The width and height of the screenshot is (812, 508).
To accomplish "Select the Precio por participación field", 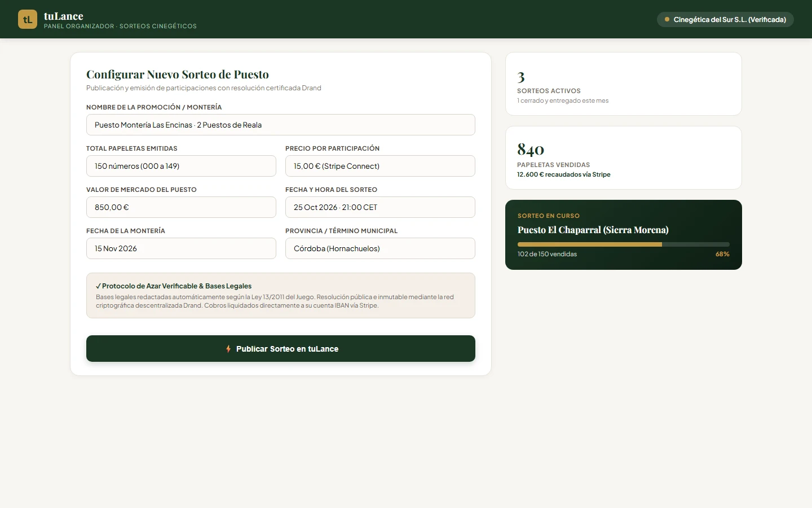I will coord(380,166).
